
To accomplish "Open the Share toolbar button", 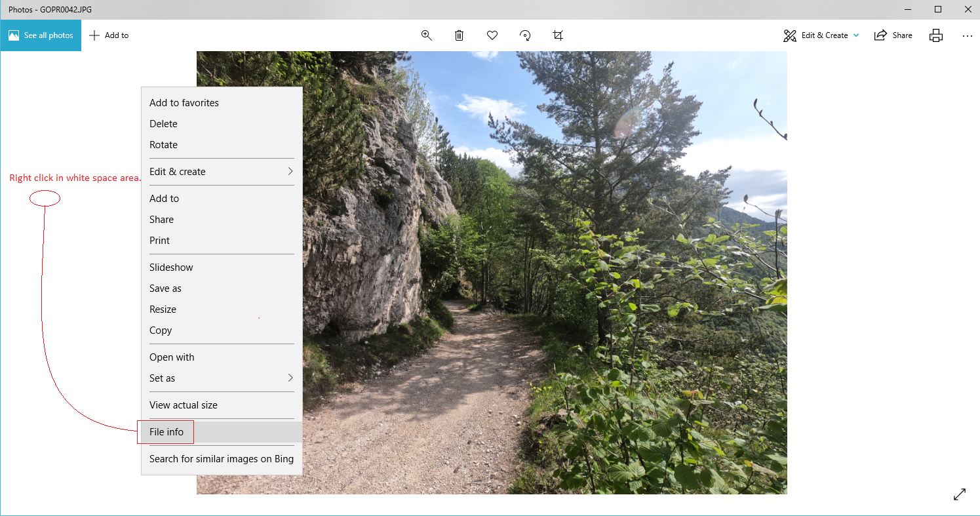I will coord(893,35).
